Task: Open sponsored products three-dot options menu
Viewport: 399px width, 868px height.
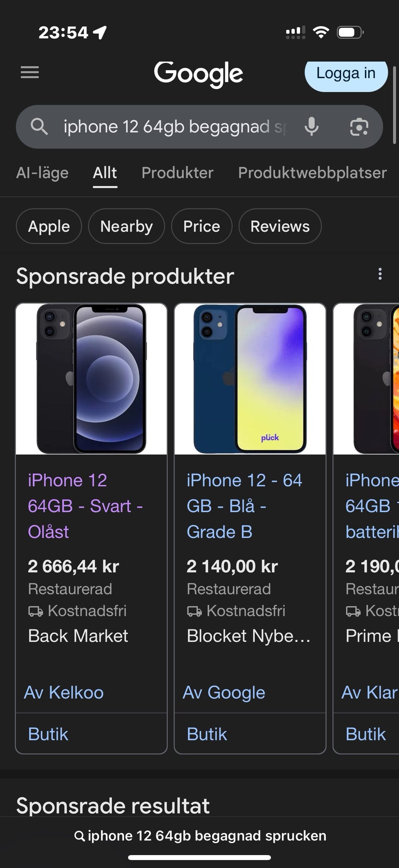Action: 380,274
